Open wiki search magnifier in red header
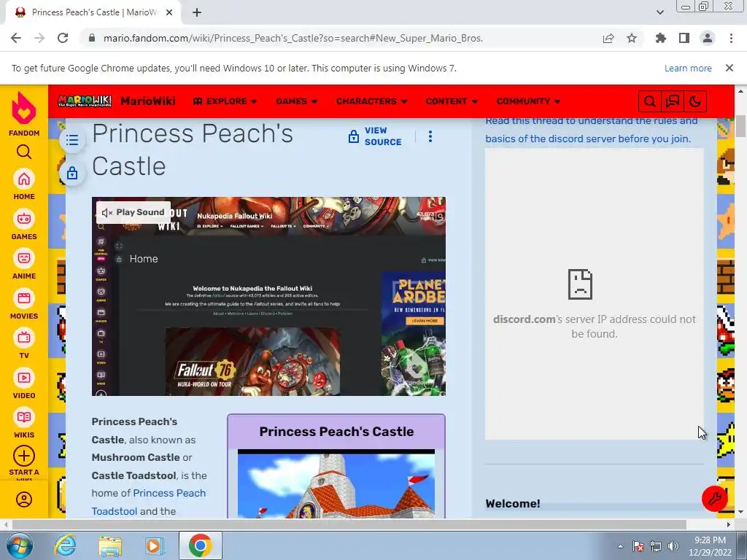The width and height of the screenshot is (747, 560). click(649, 101)
